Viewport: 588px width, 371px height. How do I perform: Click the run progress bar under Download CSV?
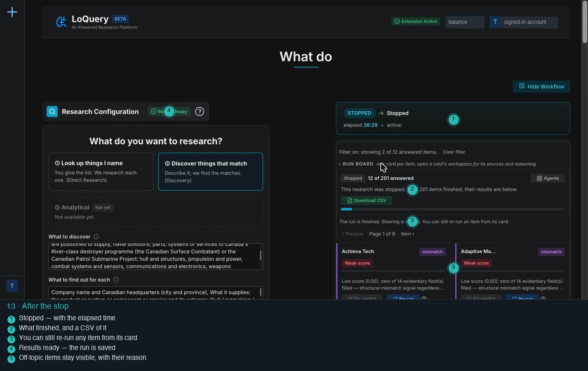(453, 209)
